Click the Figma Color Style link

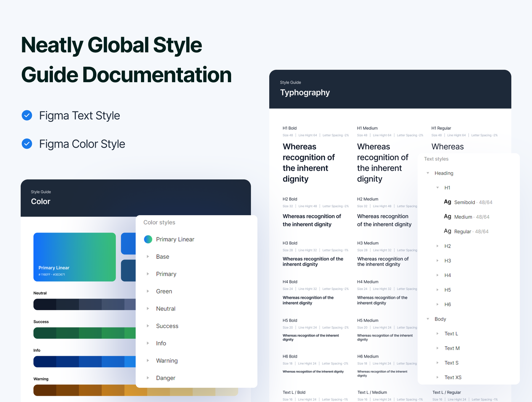[x=82, y=144]
